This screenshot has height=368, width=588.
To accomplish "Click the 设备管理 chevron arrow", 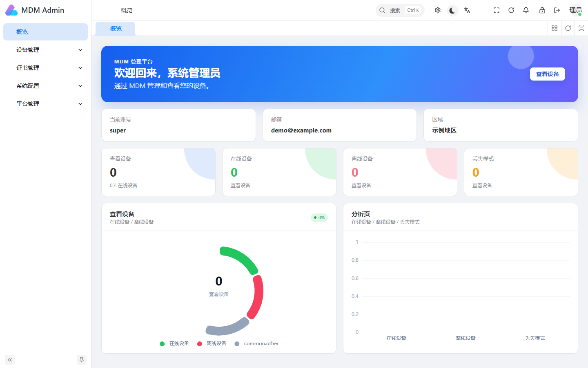I will tap(80, 50).
